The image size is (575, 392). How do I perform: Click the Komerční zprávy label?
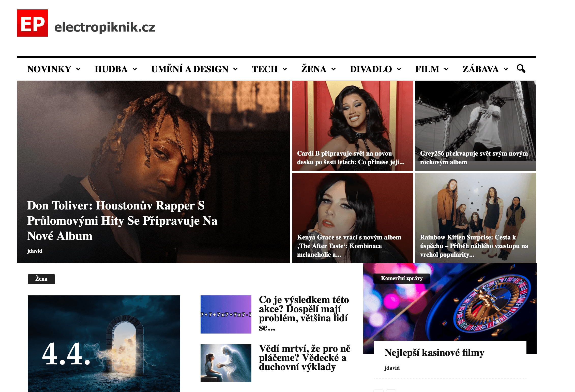pos(402,278)
